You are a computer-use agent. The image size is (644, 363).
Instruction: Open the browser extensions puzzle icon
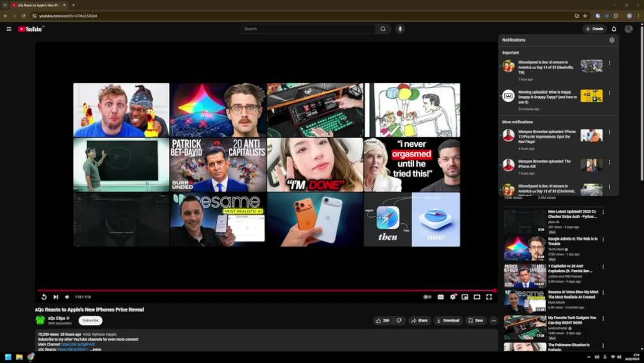click(x=615, y=16)
